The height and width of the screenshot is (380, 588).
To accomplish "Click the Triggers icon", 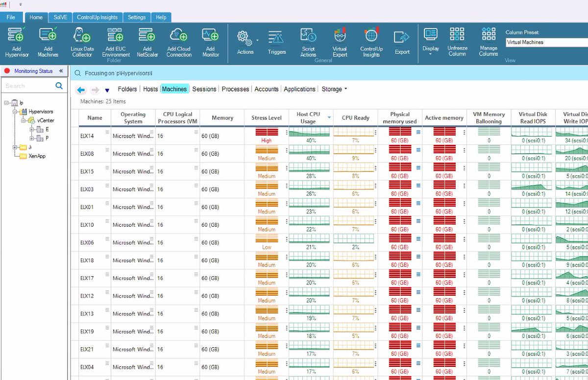I will pyautogui.click(x=277, y=42).
